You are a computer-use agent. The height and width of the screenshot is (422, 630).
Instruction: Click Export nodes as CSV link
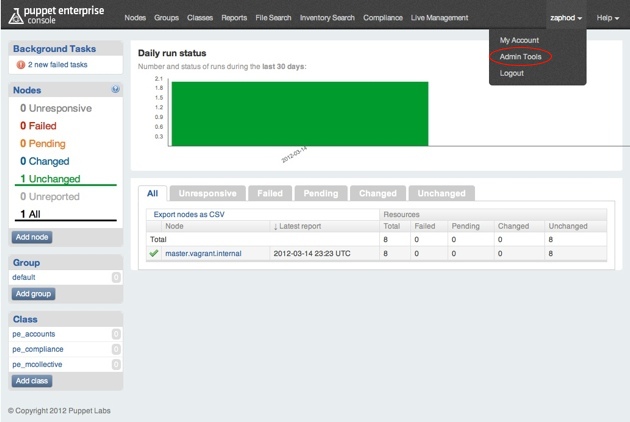189,214
